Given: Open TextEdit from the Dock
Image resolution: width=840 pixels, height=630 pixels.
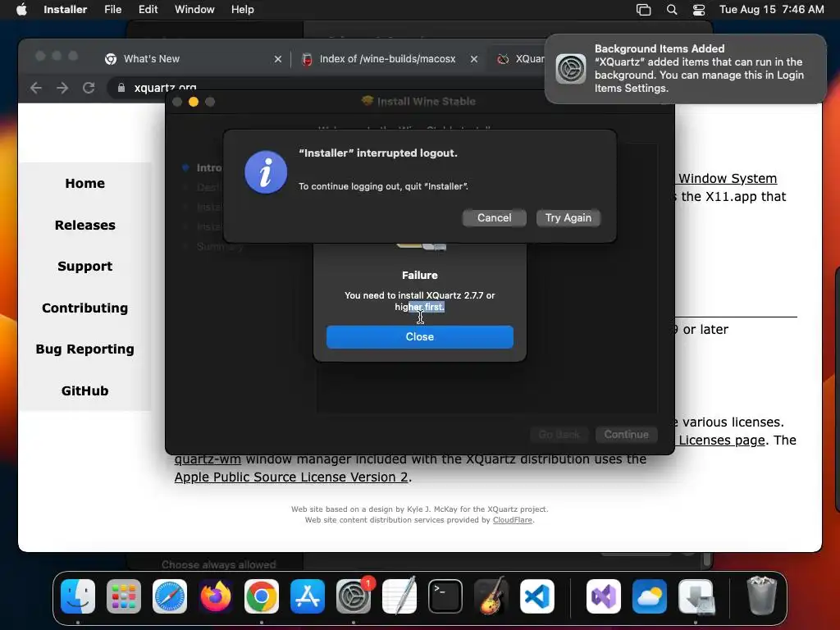Looking at the screenshot, I should pyautogui.click(x=399, y=596).
